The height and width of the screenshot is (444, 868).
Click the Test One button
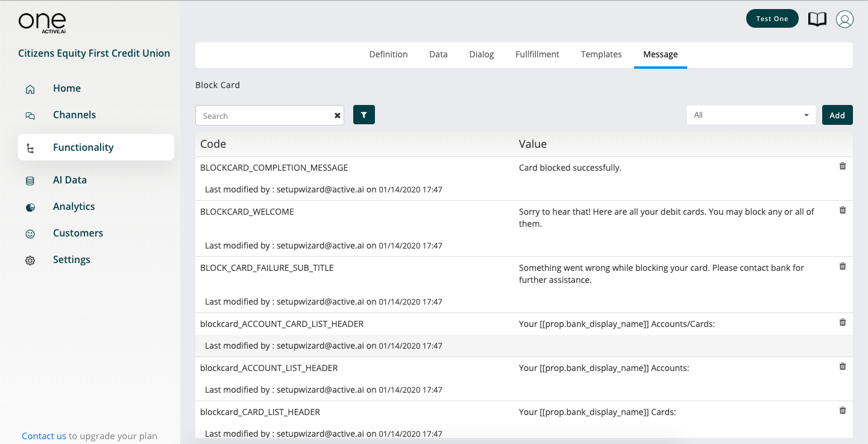pos(772,19)
